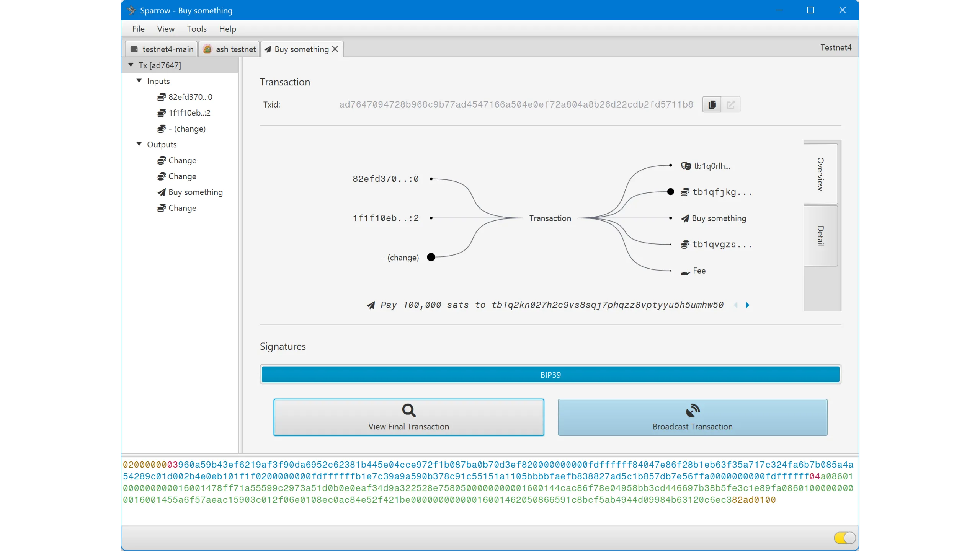Collapse the Inputs tree node
This screenshot has width=980, height=551.
click(139, 81)
